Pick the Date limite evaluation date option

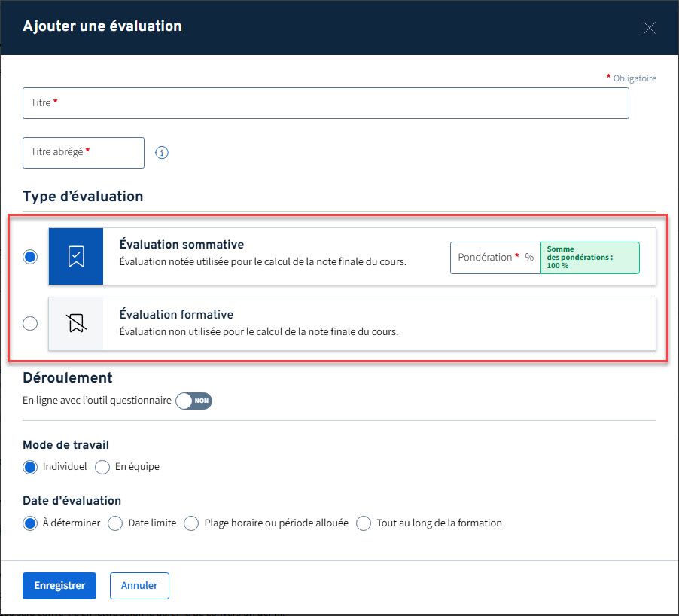pyautogui.click(x=115, y=523)
